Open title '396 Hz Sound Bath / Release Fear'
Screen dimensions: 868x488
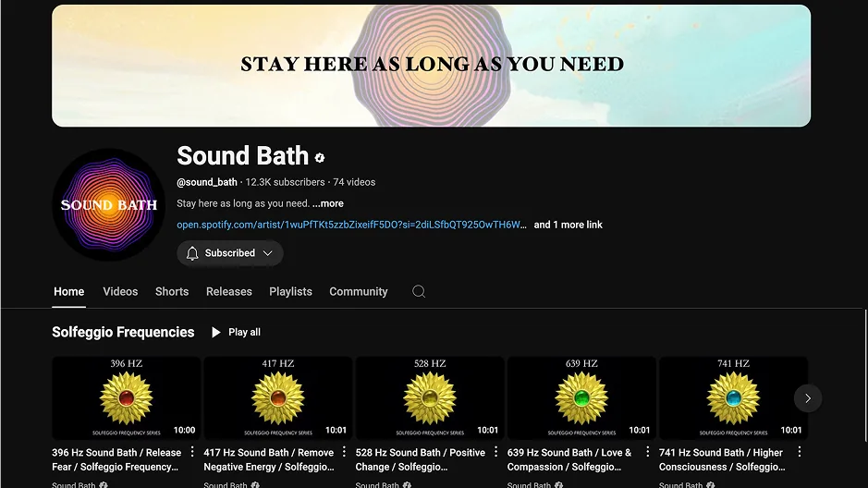pyautogui.click(x=116, y=459)
